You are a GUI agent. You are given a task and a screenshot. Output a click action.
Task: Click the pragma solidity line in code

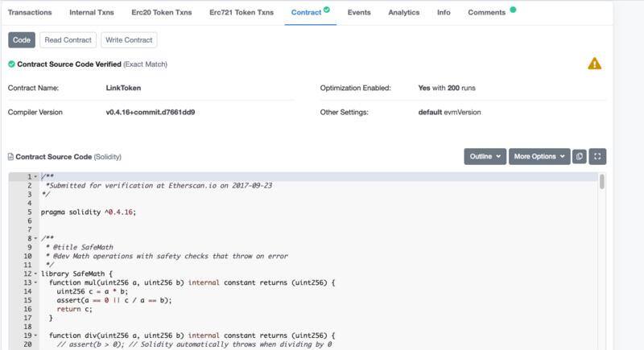pyautogui.click(x=89, y=212)
